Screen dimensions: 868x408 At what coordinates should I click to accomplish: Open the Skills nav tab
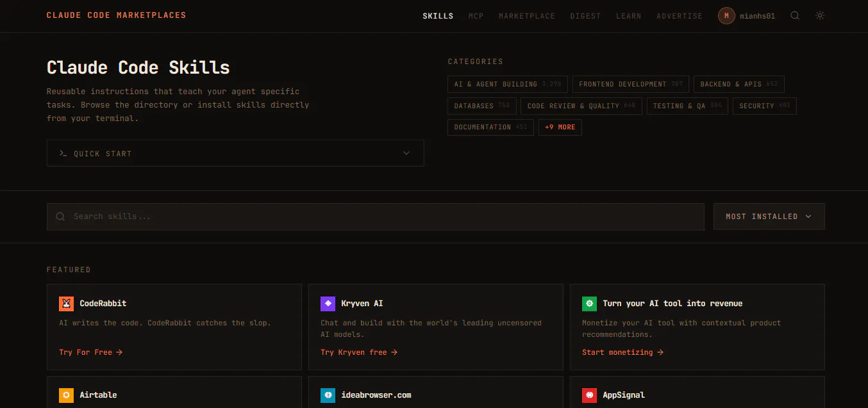438,16
